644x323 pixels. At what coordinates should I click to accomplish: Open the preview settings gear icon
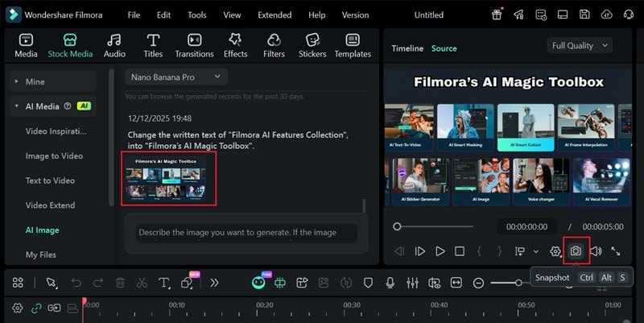pyautogui.click(x=555, y=251)
